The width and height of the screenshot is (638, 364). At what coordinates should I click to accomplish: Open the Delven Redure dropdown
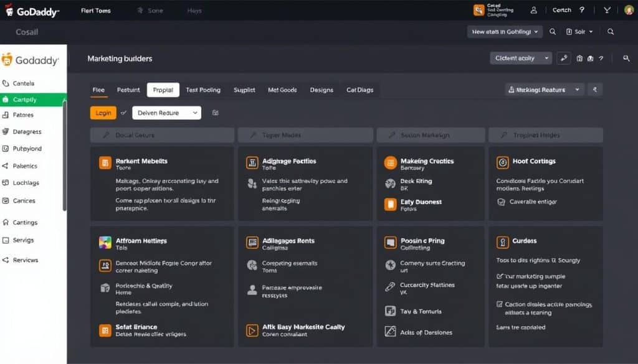[167, 113]
